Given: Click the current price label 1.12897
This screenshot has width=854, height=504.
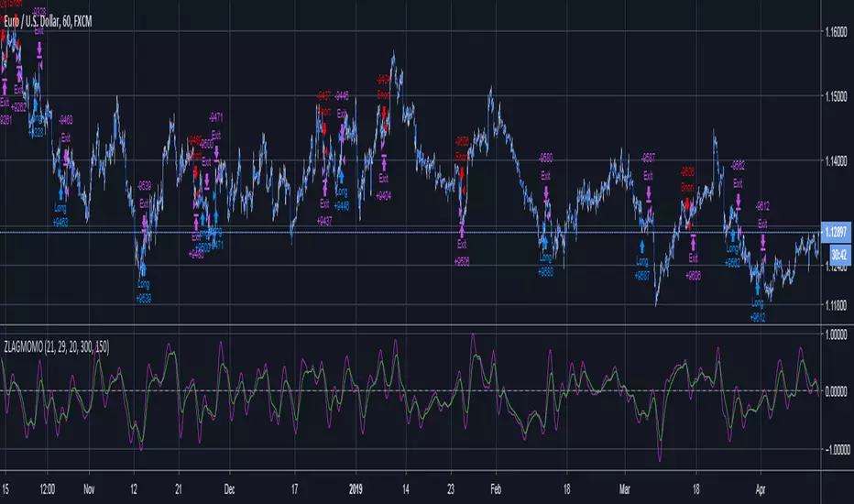Looking at the screenshot, I should (836, 233).
